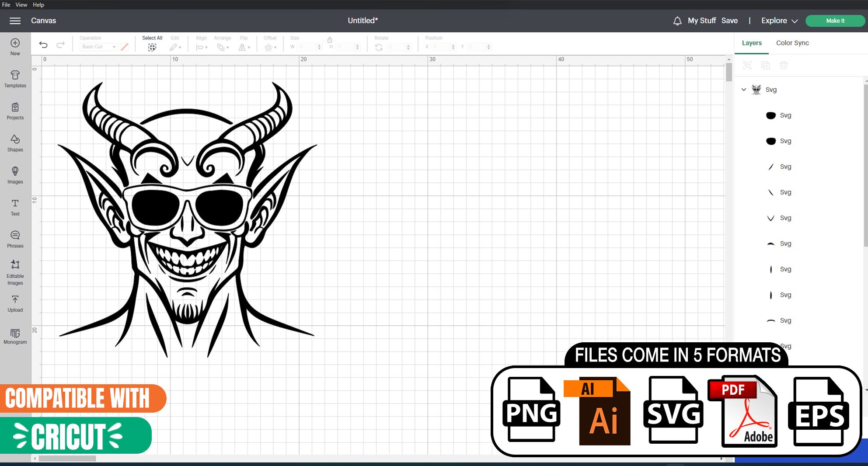Click the Select All icon

(152, 47)
